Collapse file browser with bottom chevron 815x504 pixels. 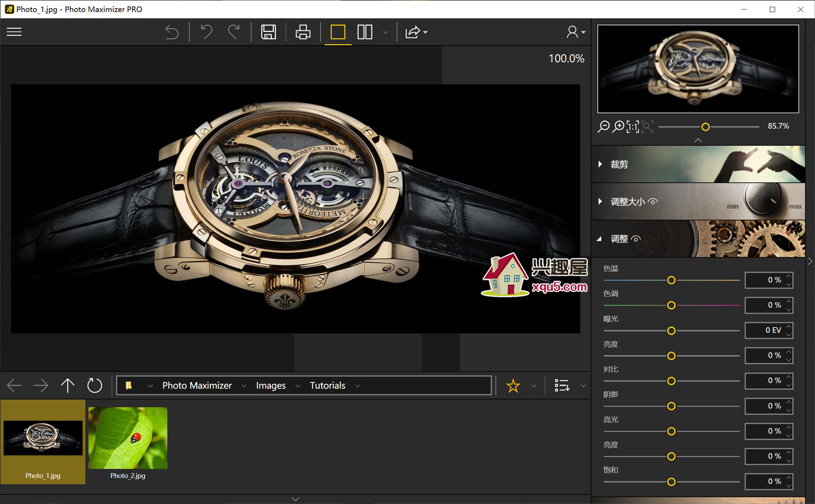pos(296,499)
